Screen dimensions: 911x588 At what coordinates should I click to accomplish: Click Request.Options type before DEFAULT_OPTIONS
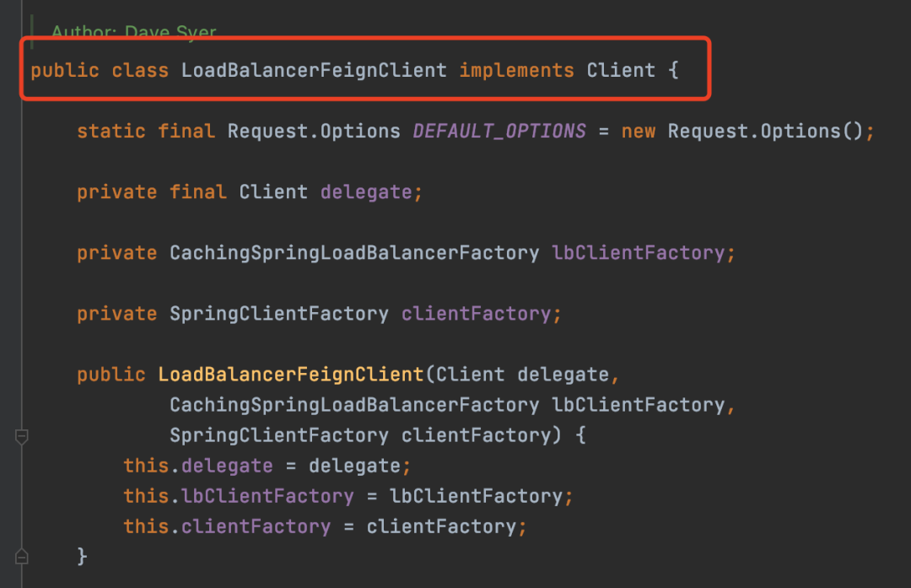[x=314, y=132]
